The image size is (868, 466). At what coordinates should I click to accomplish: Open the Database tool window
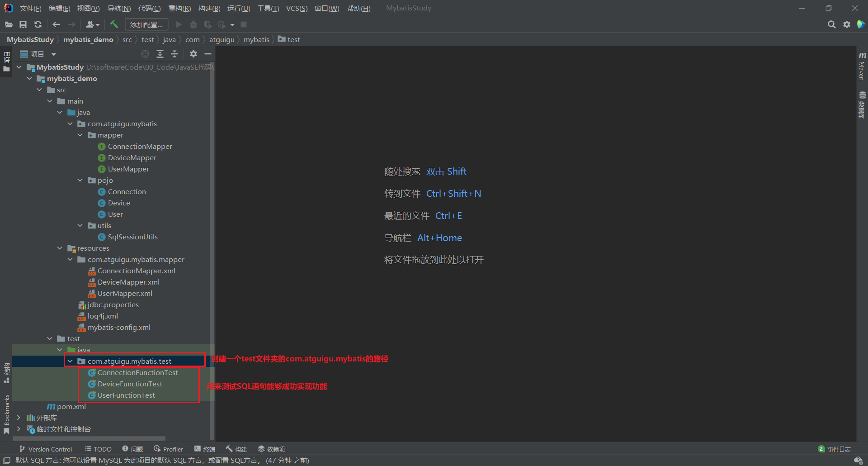tap(862, 105)
